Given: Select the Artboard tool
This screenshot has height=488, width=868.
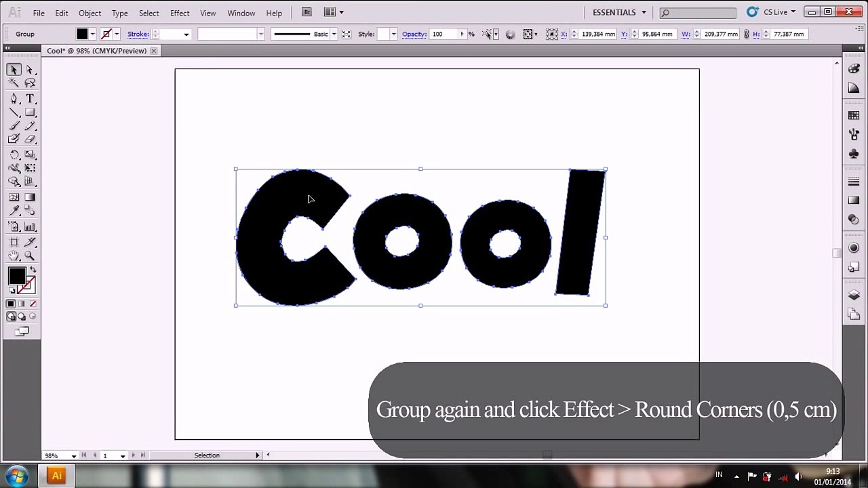Looking at the screenshot, I should pyautogui.click(x=14, y=242).
